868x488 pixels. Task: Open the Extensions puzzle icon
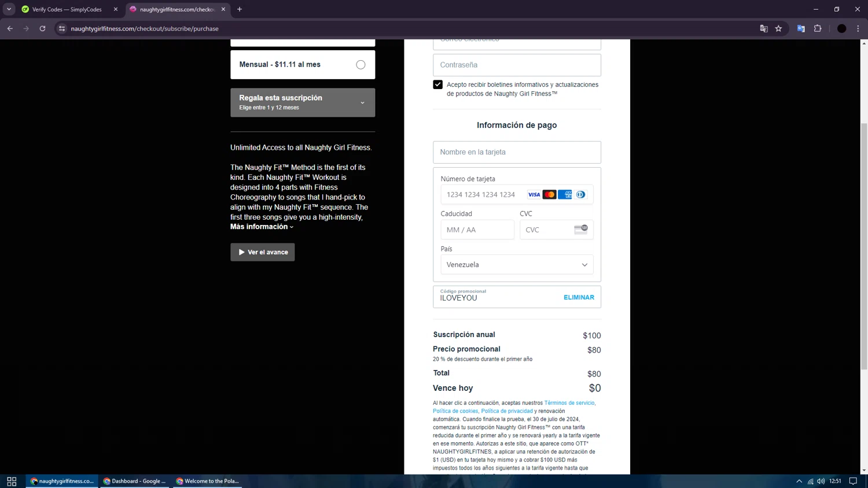(x=818, y=28)
